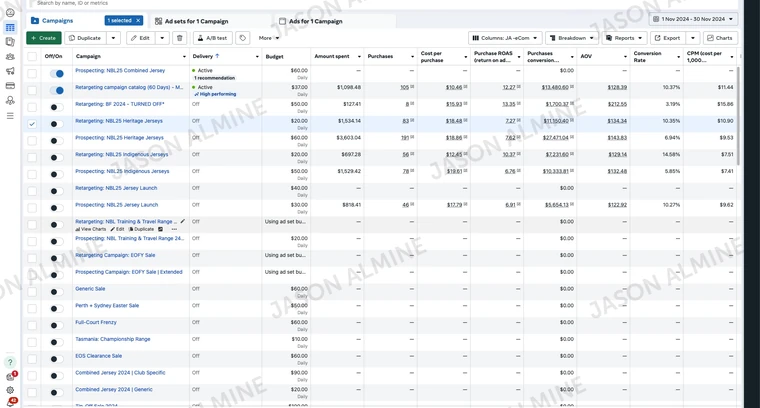Open the sidebar icon below the billing card
760x408 pixels.
click(x=10, y=100)
